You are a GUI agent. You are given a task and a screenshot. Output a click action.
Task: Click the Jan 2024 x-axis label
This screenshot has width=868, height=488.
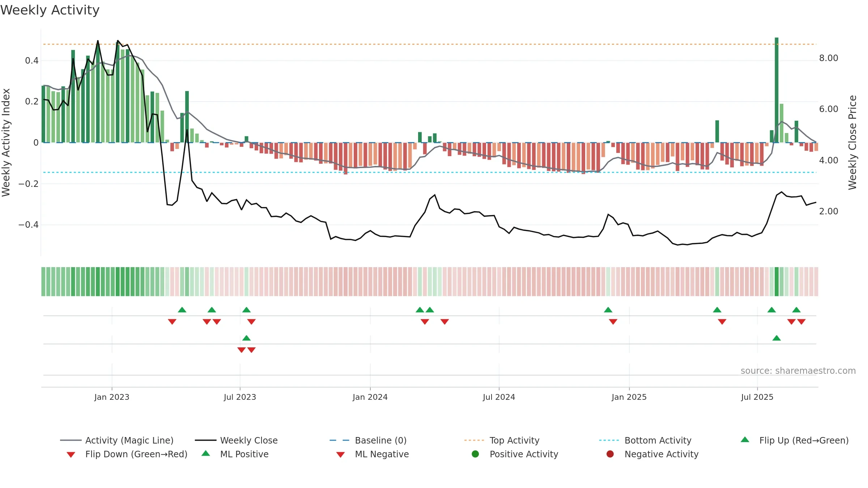pos(370,397)
